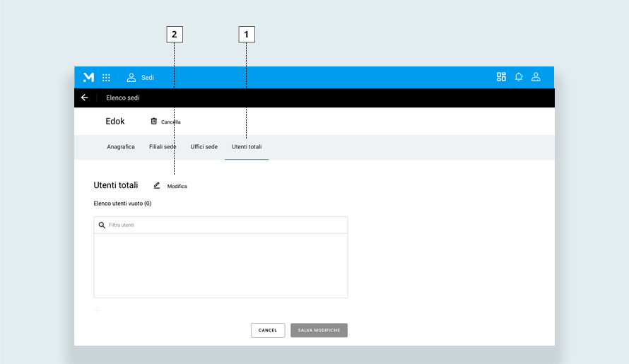Click the SALVA MODIFICHE button

319,330
